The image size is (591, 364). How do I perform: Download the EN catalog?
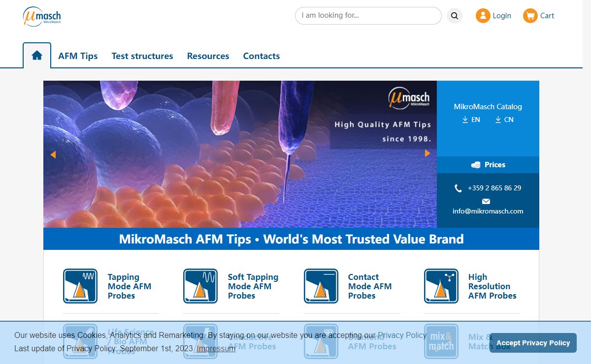pyautogui.click(x=471, y=120)
